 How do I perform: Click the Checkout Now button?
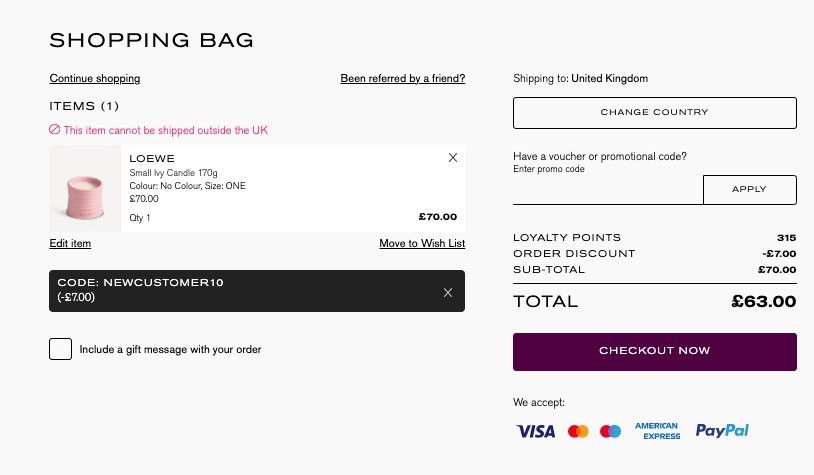(655, 351)
